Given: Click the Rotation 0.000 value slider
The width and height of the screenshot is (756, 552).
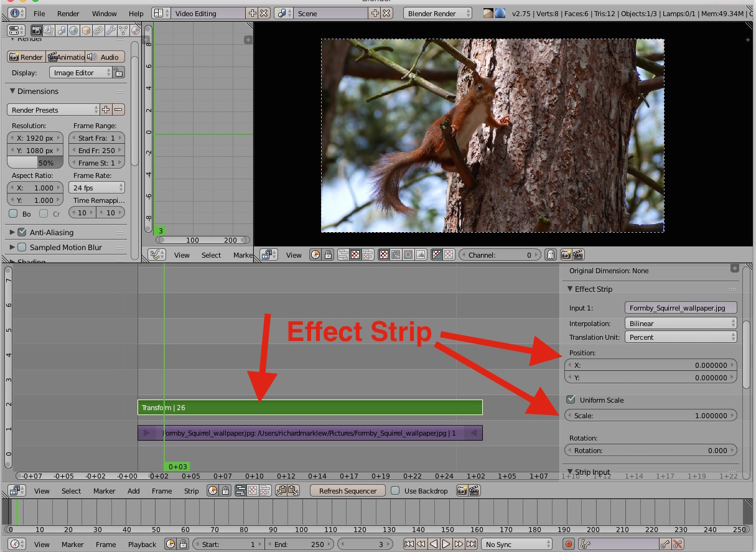Looking at the screenshot, I should pos(651,451).
